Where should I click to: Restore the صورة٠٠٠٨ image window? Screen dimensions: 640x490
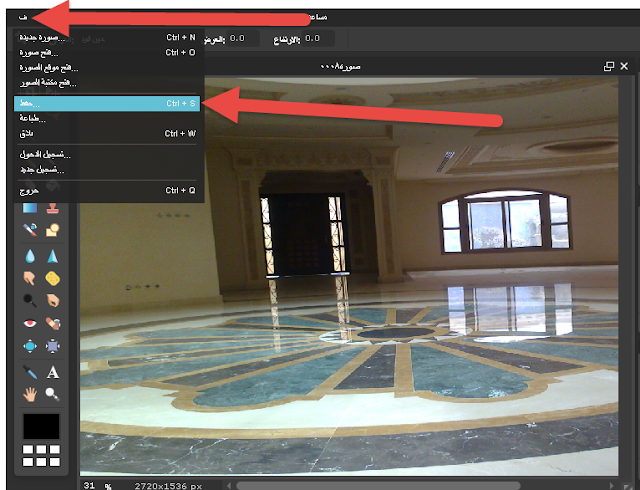click(x=609, y=66)
